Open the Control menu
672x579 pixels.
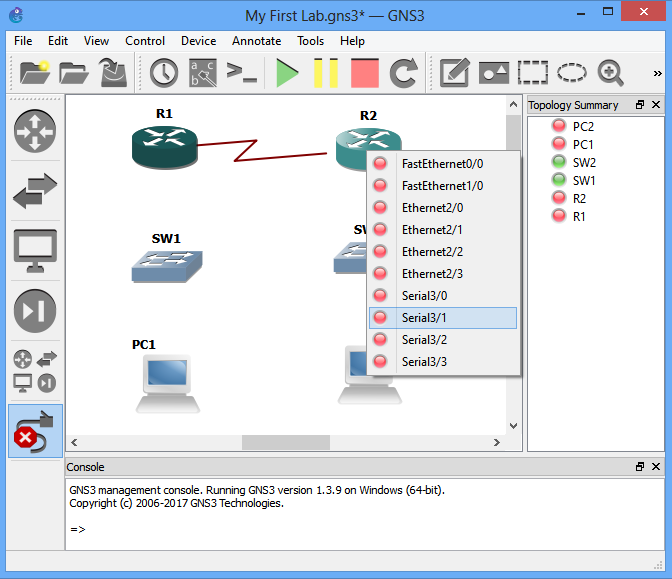145,41
